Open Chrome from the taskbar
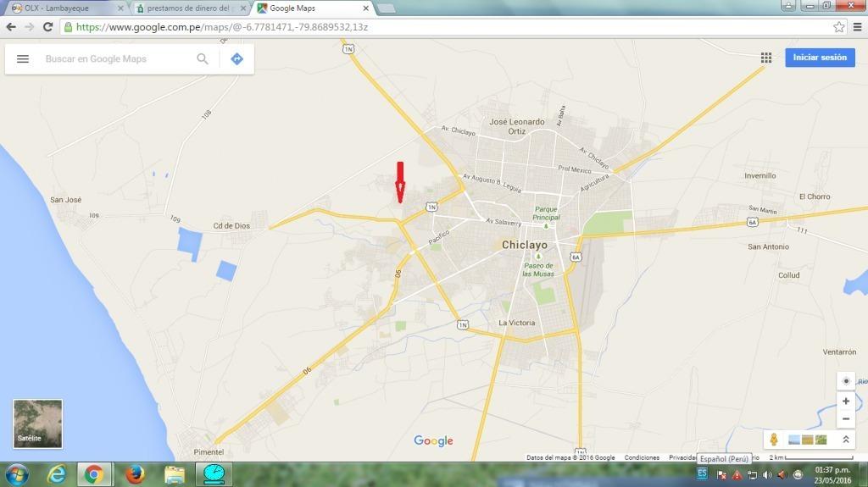The width and height of the screenshot is (868, 487). tap(94, 475)
